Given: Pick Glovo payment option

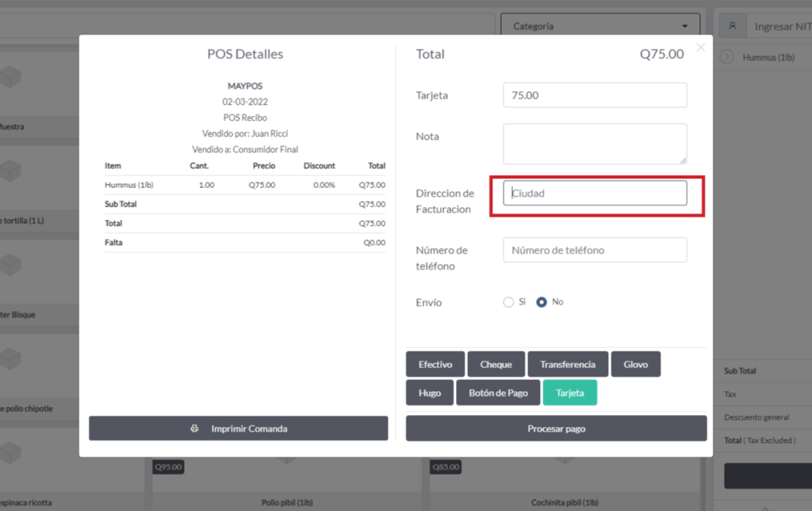Looking at the screenshot, I should tap(635, 364).
